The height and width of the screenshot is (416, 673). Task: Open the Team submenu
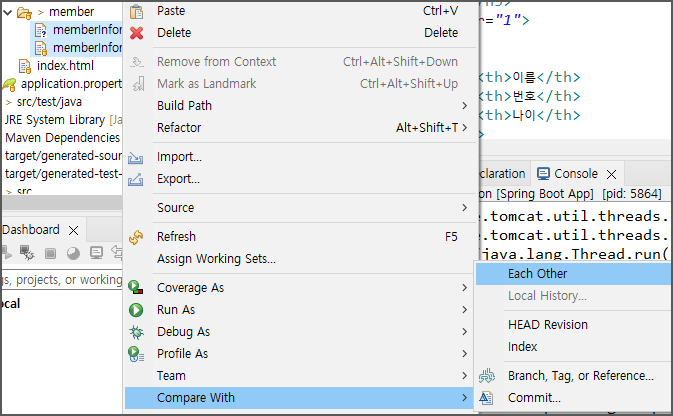pos(300,376)
